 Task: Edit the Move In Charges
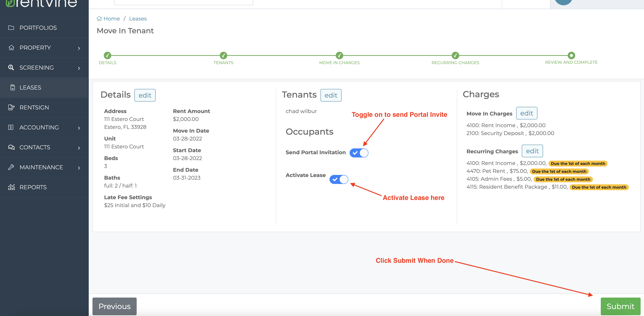[x=527, y=113]
